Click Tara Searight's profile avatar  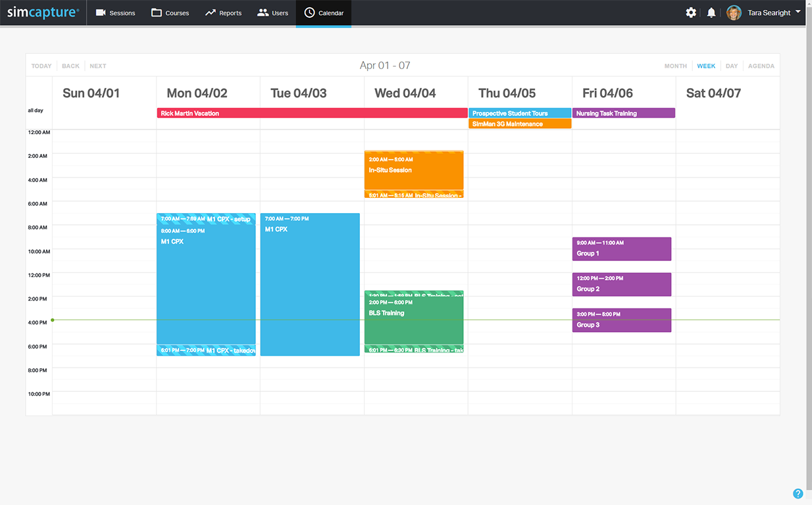(734, 12)
